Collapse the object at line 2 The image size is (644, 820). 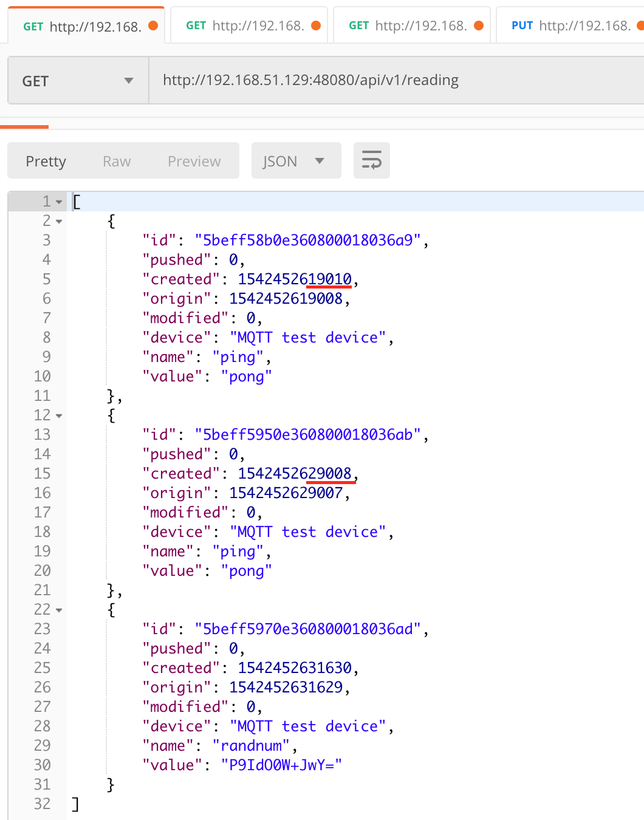pyautogui.click(x=59, y=221)
